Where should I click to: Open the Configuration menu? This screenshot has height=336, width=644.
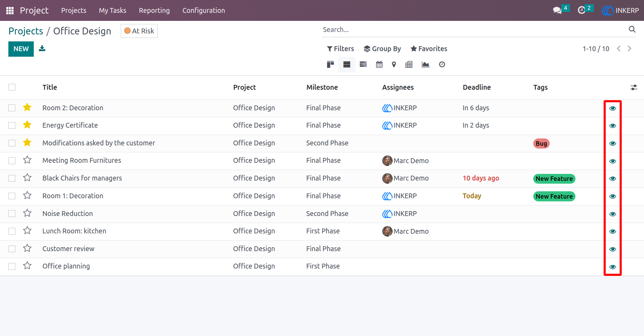[204, 10]
